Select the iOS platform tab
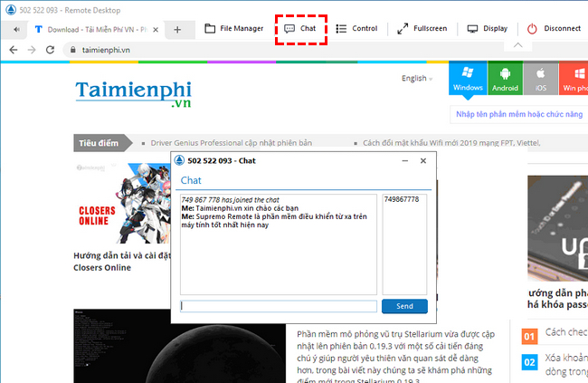The width and height of the screenshot is (588, 383). click(540, 79)
